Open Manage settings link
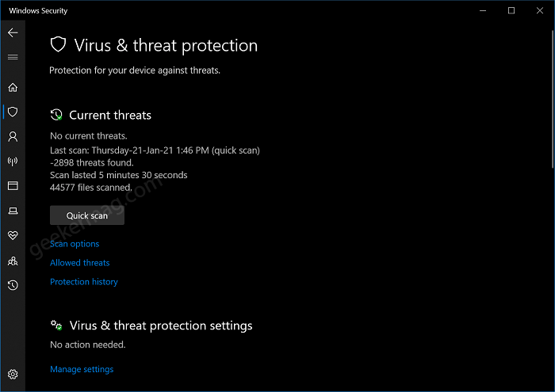555x392 pixels. pos(82,369)
